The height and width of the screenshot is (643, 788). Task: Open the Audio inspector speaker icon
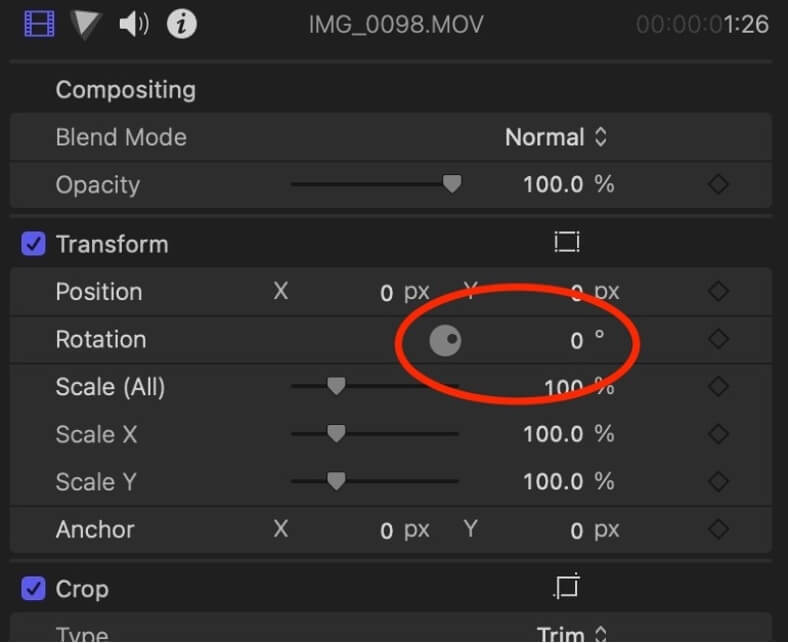(133, 23)
